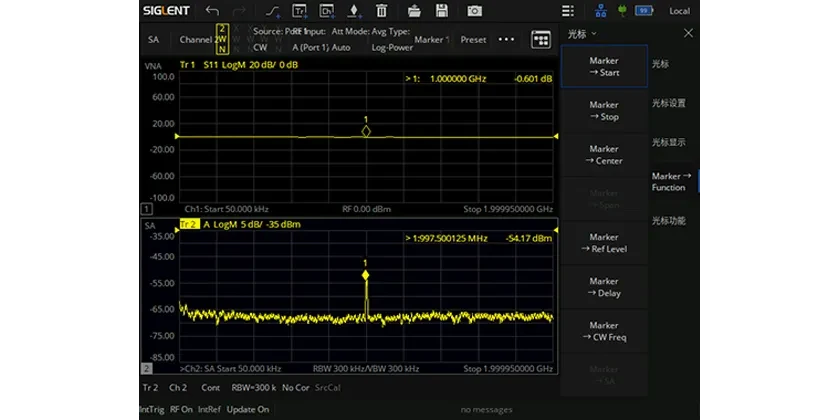Click RF 0.00 dBm power label
Viewport: 840px width, 420px height.
click(x=366, y=209)
